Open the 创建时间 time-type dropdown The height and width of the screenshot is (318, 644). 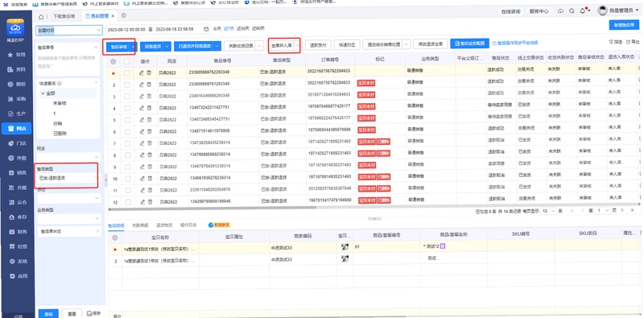click(69, 30)
